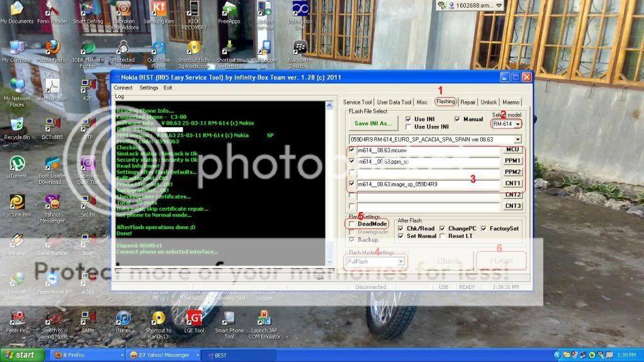Click the log panel vertical scrollbar
This screenshot has width=644, height=362.
329,183
